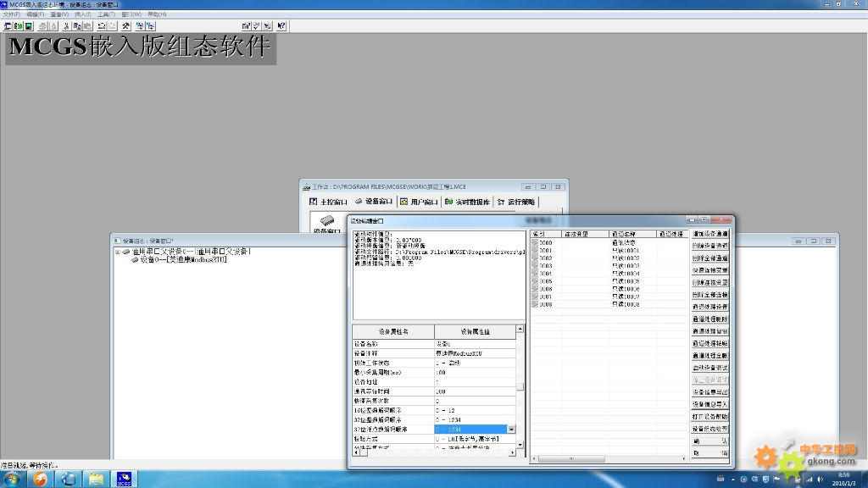Click the channel list horizontal scrollbar
The image size is (868, 488).
(571, 458)
